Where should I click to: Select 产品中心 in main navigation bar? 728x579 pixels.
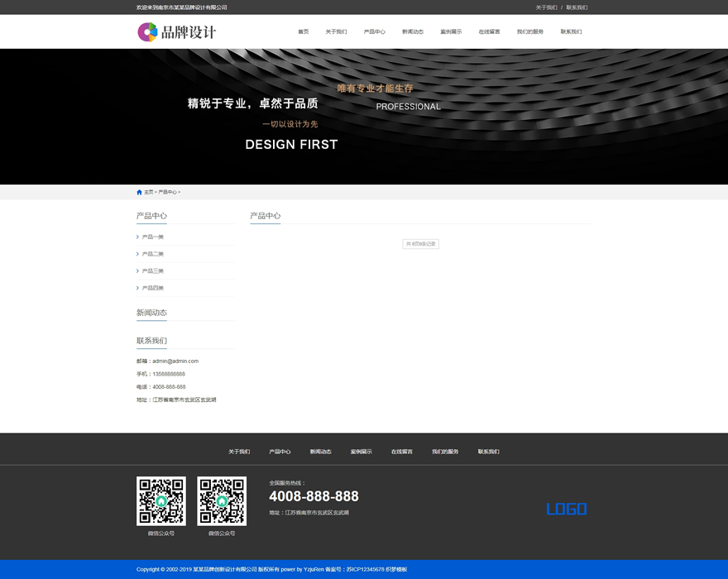pyautogui.click(x=374, y=32)
